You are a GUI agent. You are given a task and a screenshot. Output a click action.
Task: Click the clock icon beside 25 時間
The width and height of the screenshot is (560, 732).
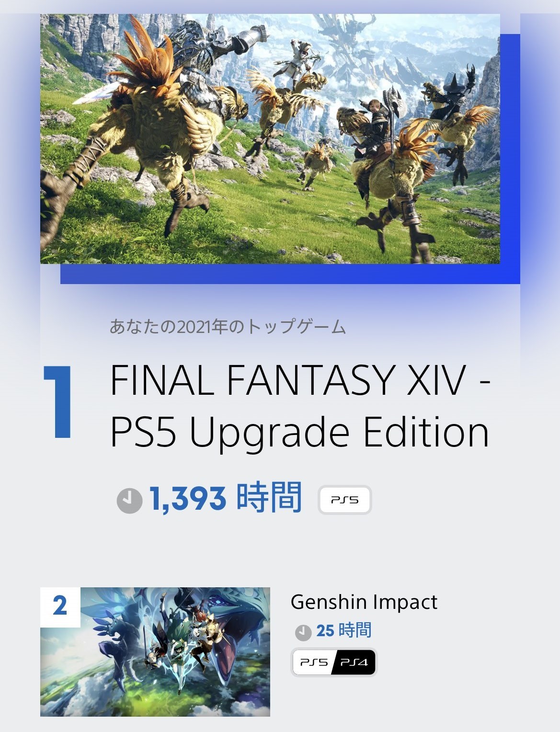pos(303,632)
